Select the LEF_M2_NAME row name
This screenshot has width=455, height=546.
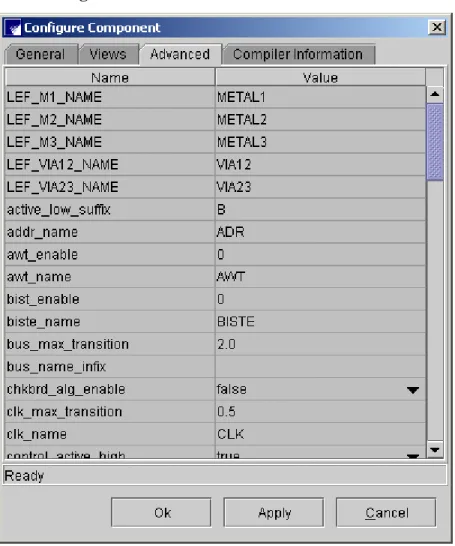(x=110, y=120)
